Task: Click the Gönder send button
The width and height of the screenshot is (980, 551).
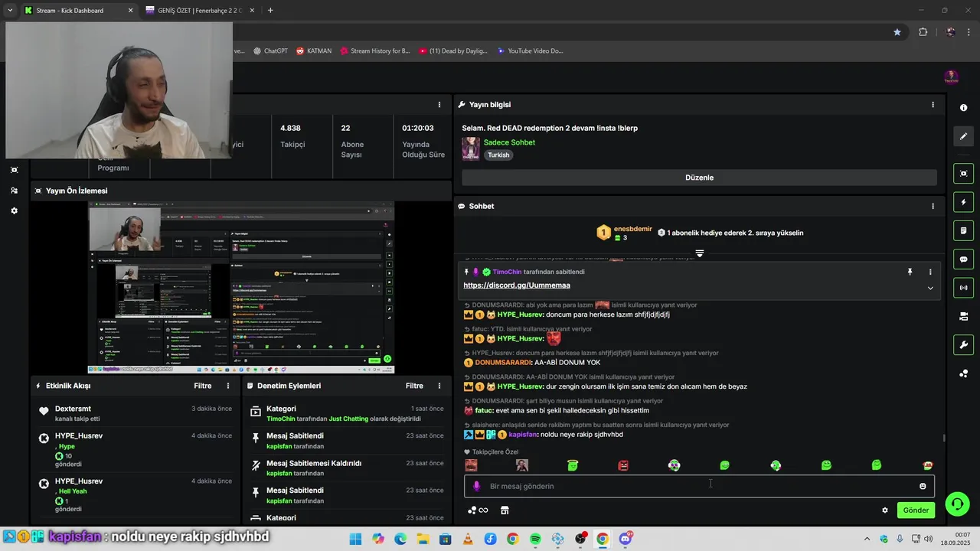Action: click(x=916, y=510)
